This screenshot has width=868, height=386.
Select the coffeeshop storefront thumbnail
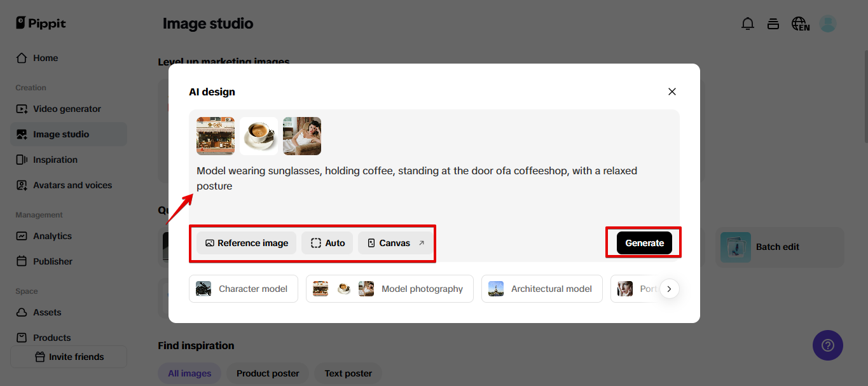[216, 136]
